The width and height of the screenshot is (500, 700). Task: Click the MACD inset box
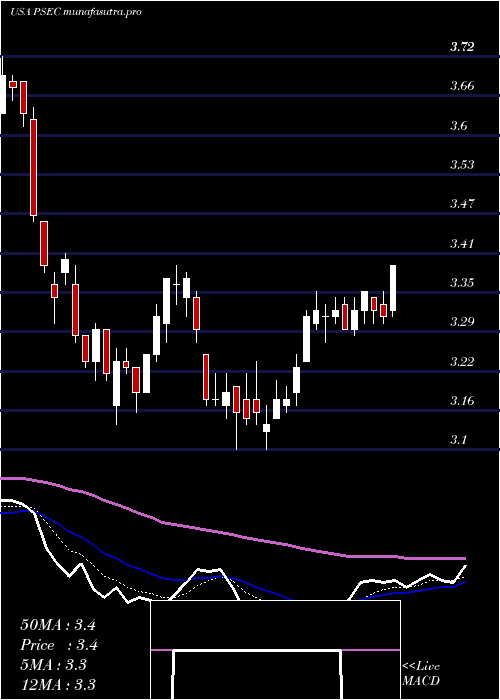point(275,650)
